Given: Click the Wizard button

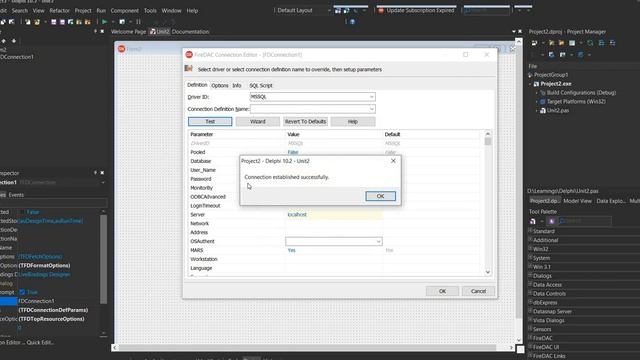Looking at the screenshot, I should [x=258, y=122].
